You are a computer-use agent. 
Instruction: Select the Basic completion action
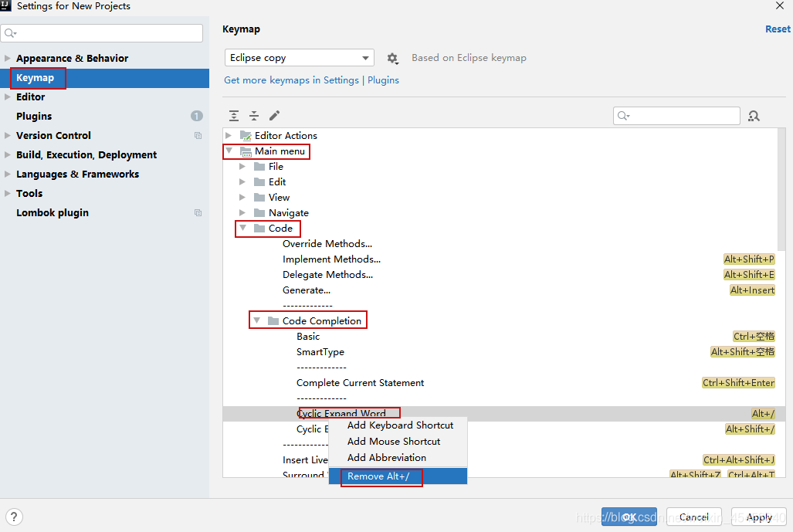500,337
